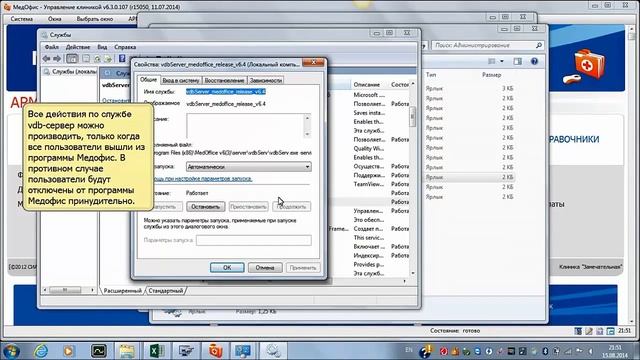Switch to the Расширенный view tab
640x360 pixels.
pos(122,291)
